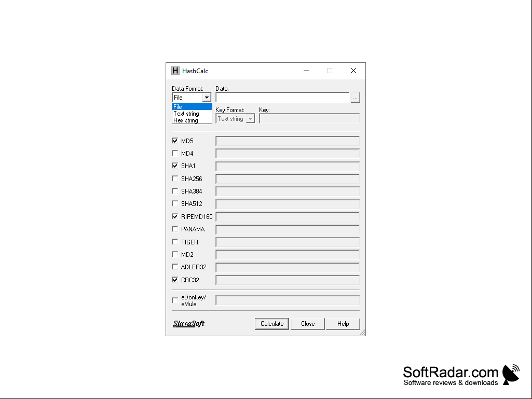Click the window resize grip corner
Image resolution: width=532 pixels, height=399 pixels.
click(362, 333)
